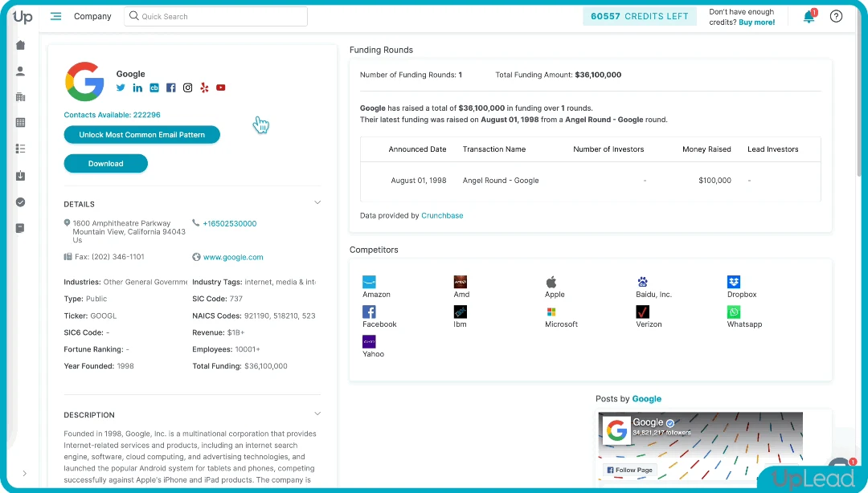Click the Angel Round - Google transaction
Image resolution: width=868 pixels, height=493 pixels.
pos(501,181)
